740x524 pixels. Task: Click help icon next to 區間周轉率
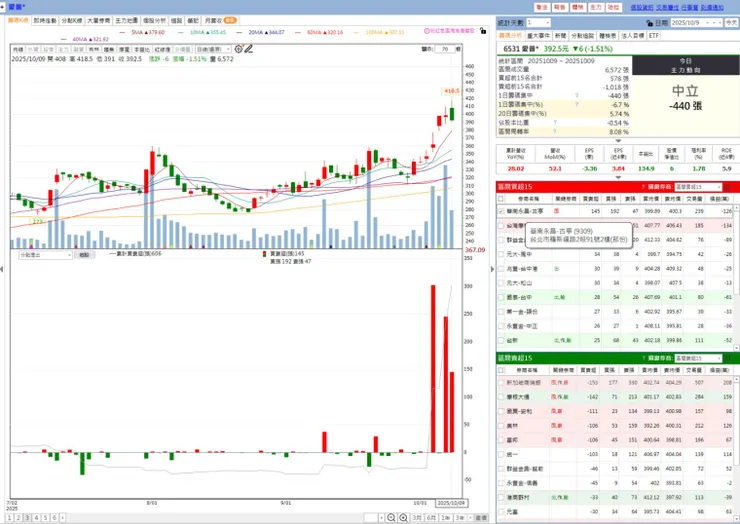coord(555,132)
